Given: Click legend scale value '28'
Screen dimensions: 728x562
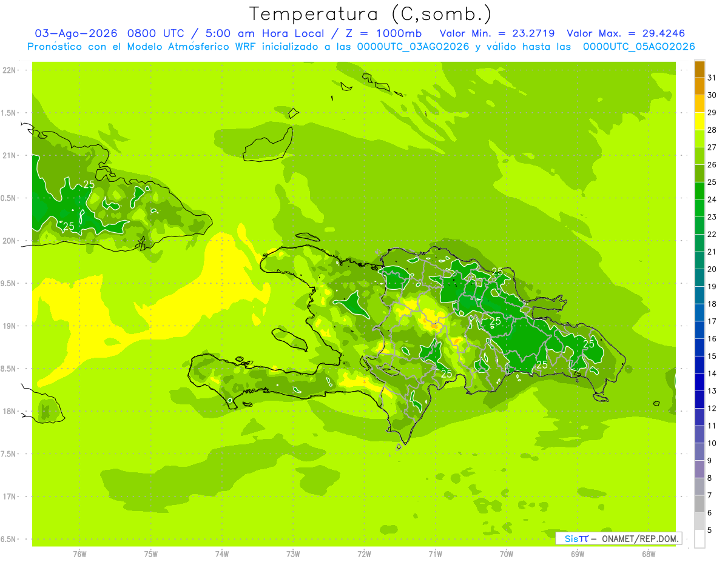Looking at the screenshot, I should pos(712,130).
